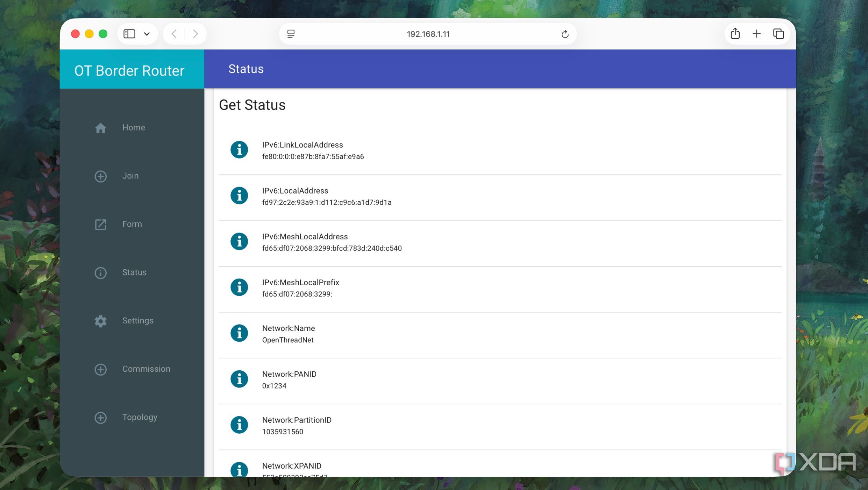868x490 pixels.
Task: Select the fd97:2c2e:93a9:1:d112:c9c6:a1d7:9d1a address text
Action: coord(327,202)
